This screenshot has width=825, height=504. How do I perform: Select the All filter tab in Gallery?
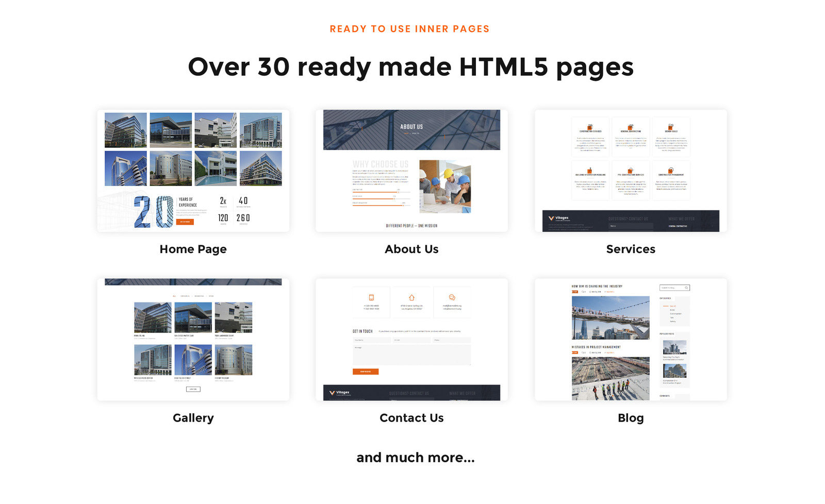tap(174, 296)
